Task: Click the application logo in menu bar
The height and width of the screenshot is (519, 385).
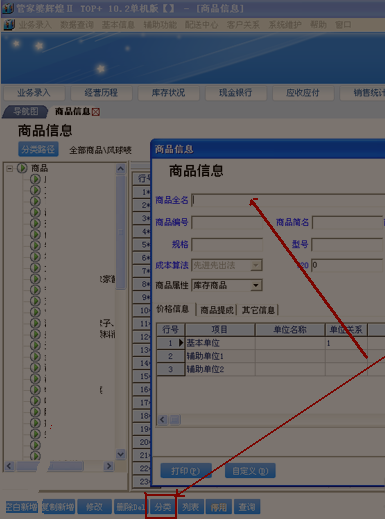Action: coord(9,25)
